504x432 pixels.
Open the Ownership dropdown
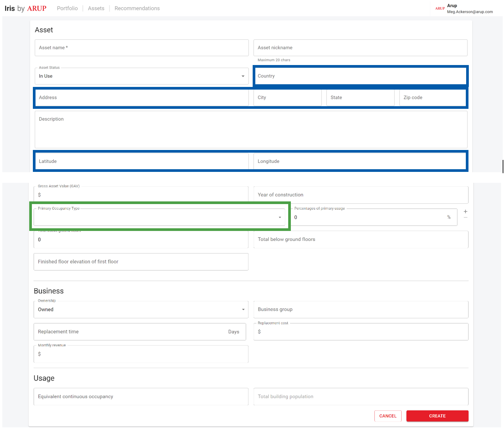[141, 310]
